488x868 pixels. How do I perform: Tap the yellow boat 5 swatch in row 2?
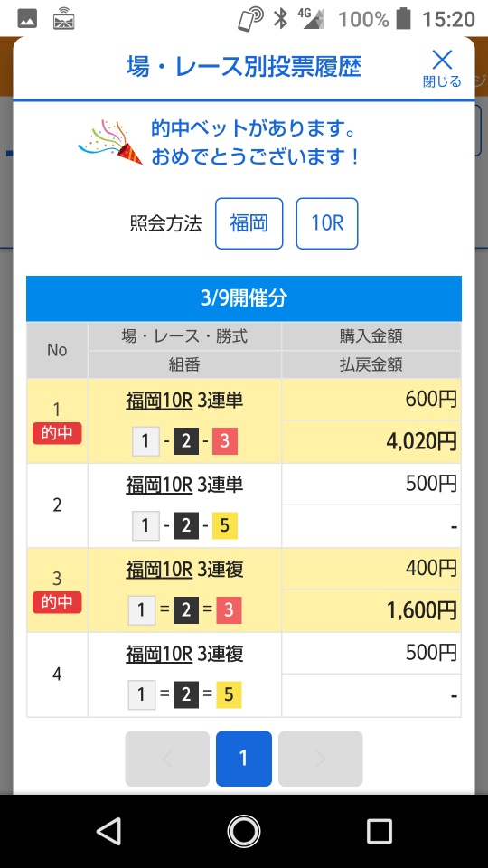[225, 526]
